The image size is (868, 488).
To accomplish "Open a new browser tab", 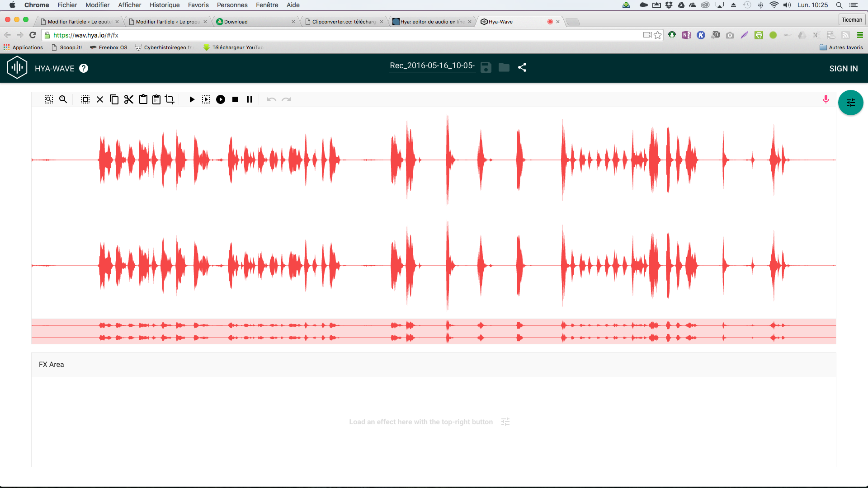I will [573, 22].
